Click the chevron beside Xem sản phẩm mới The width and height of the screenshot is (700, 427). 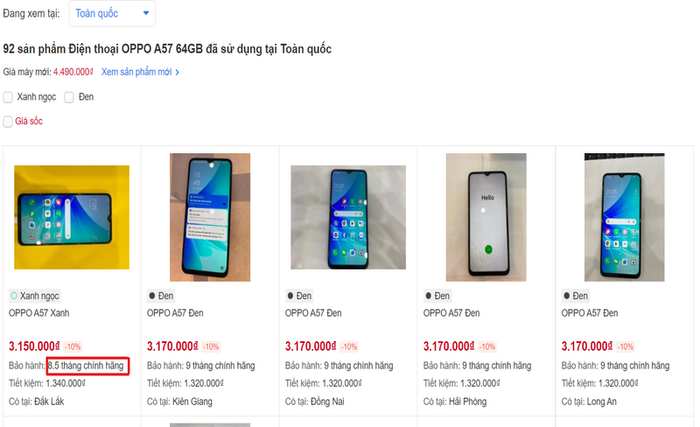tap(178, 72)
